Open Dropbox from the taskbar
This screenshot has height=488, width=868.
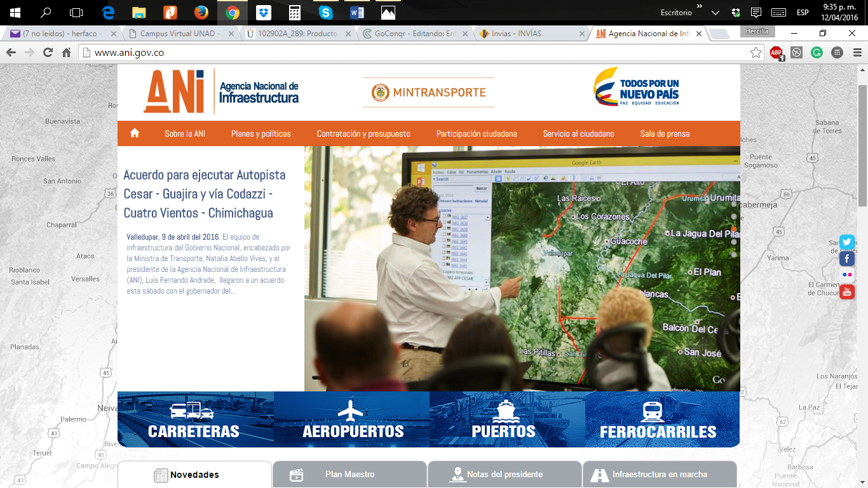tap(264, 12)
